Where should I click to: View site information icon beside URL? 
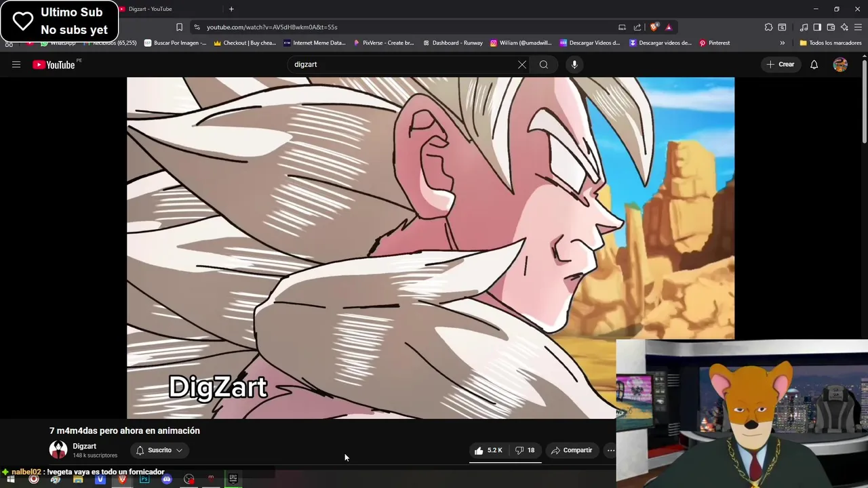(x=197, y=27)
